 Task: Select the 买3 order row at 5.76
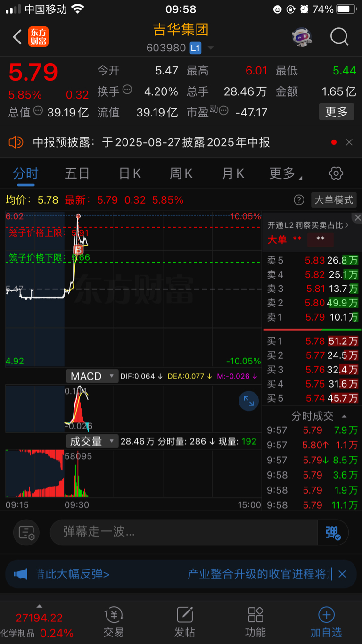click(312, 369)
